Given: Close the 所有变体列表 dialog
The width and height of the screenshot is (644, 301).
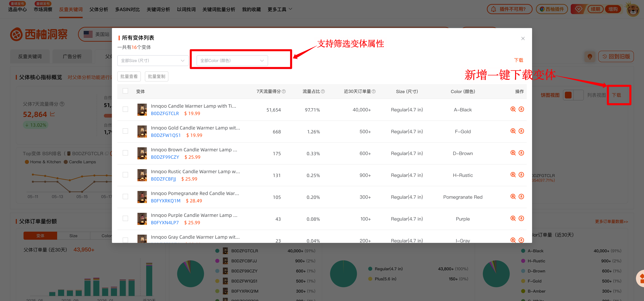Looking at the screenshot, I should coord(523,38).
